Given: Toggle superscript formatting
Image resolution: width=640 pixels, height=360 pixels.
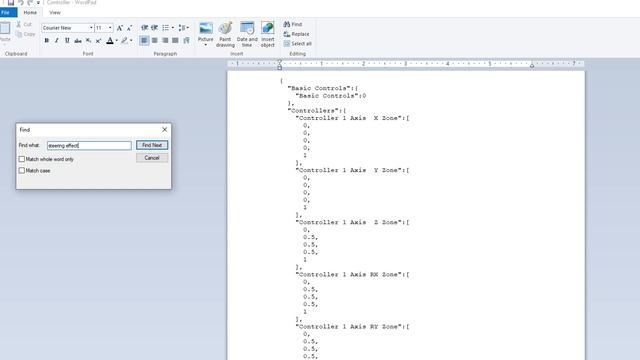Looking at the screenshot, I should (x=98, y=40).
